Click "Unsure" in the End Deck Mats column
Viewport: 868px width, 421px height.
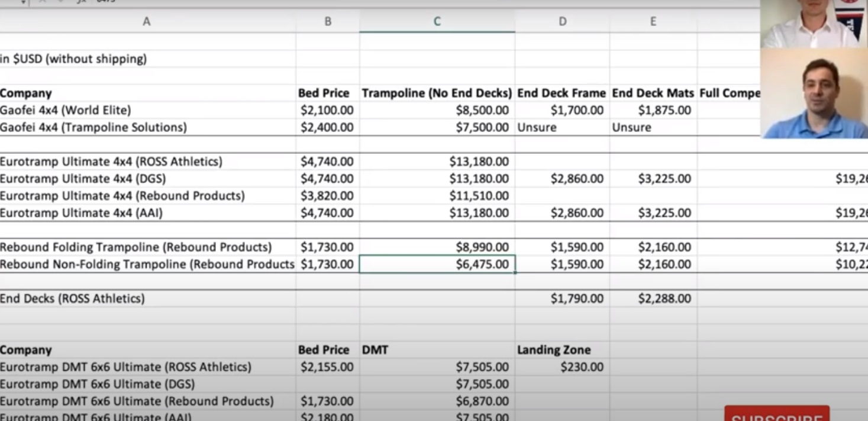653,127
